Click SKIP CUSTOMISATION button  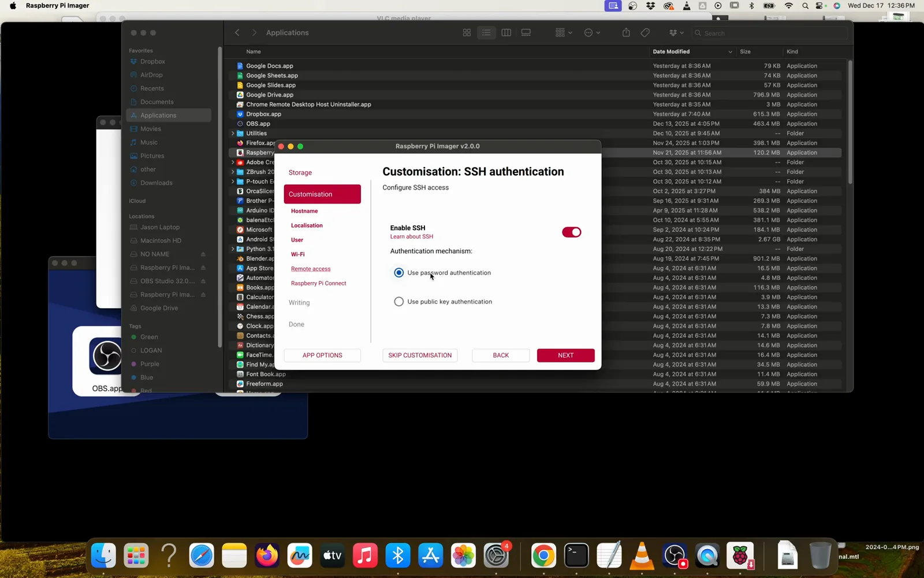point(420,355)
